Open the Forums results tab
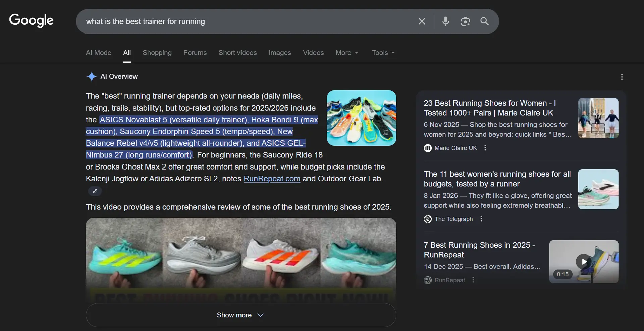This screenshot has width=644, height=331. tap(195, 53)
